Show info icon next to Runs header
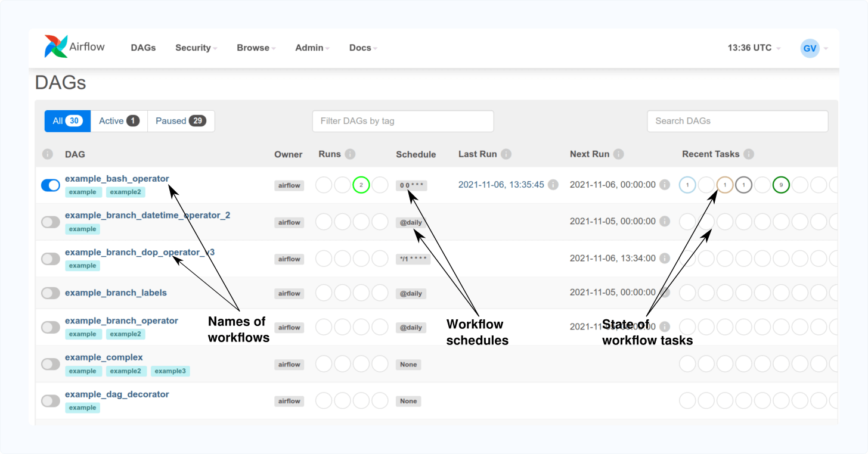The height and width of the screenshot is (454, 868). pos(350,154)
